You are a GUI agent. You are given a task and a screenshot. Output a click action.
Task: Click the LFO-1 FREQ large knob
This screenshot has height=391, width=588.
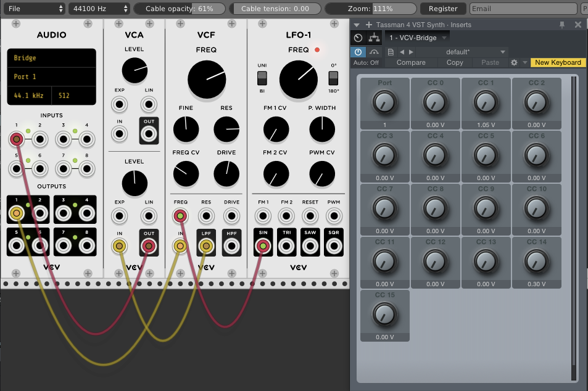tap(299, 80)
